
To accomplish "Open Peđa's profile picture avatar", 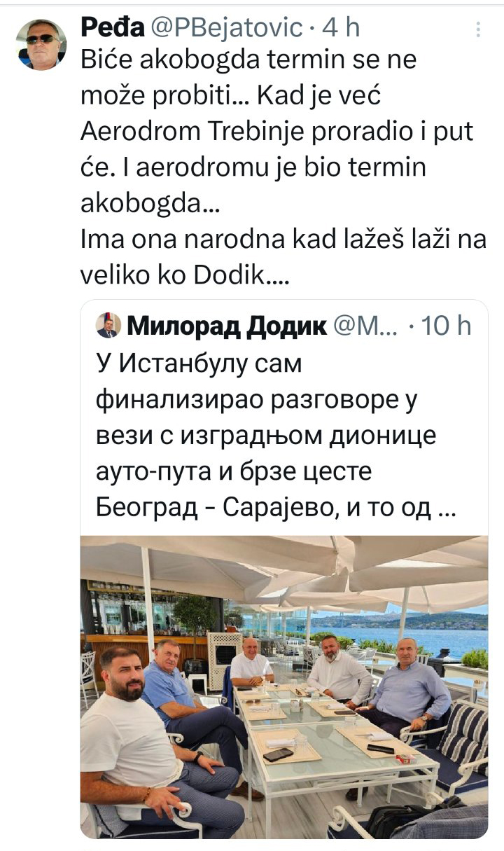I will 41,45.
